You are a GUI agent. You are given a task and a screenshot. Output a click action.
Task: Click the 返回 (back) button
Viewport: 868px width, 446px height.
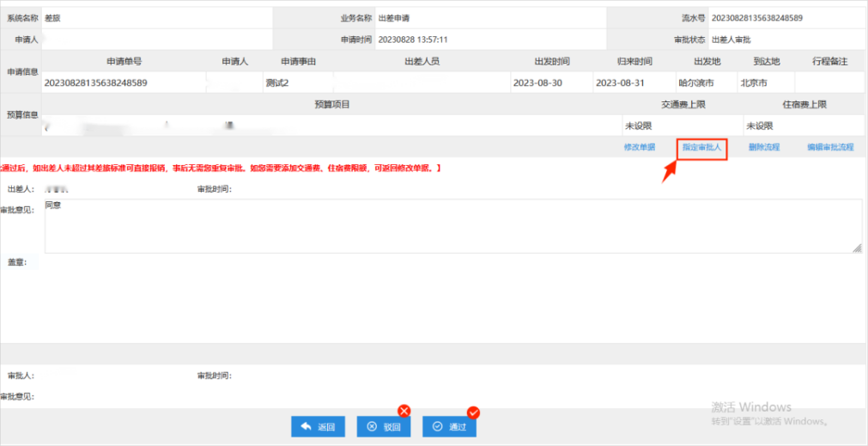pyautogui.click(x=318, y=427)
